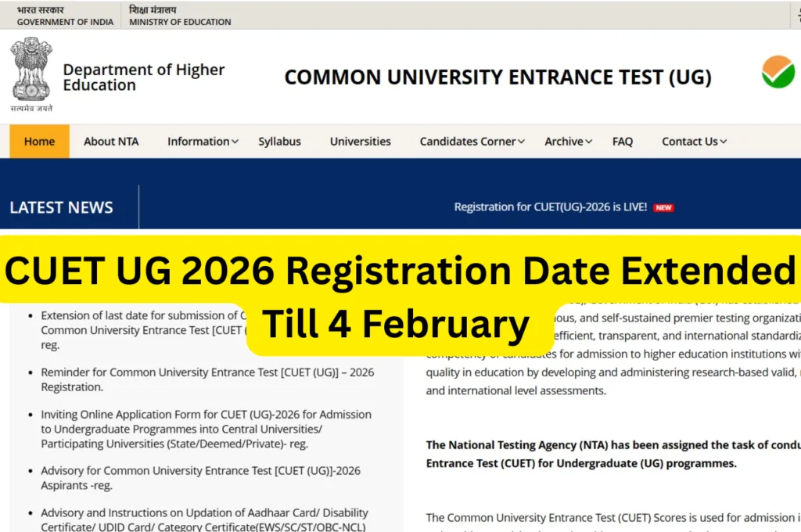Expand the Information dropdown menu

[202, 141]
